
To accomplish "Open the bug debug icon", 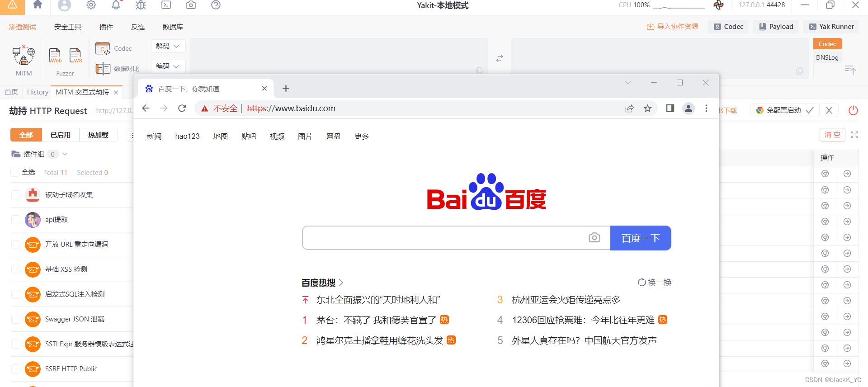I will point(141,5).
